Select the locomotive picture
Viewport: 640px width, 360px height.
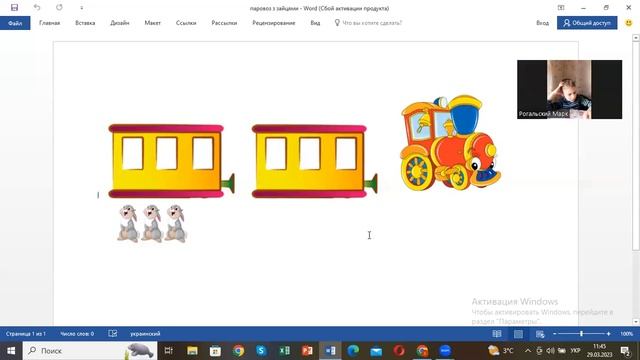(x=450, y=143)
